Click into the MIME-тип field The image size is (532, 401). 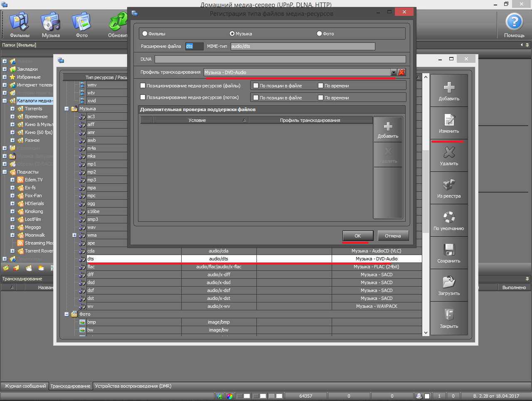(x=303, y=46)
